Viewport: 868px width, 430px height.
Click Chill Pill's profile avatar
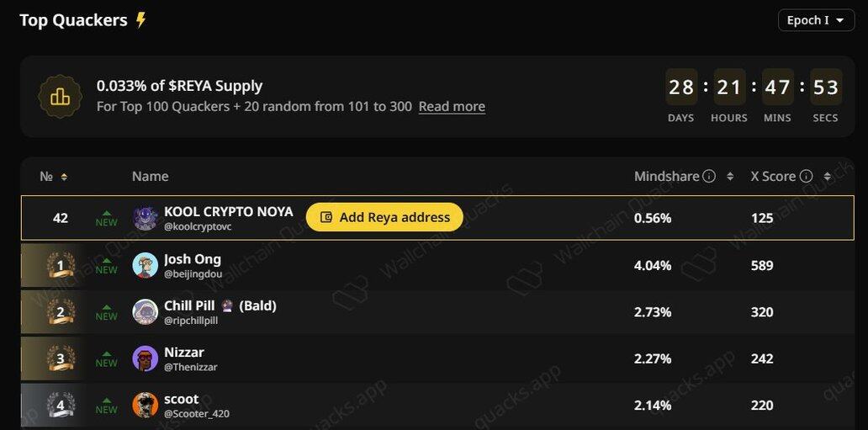[x=145, y=312]
